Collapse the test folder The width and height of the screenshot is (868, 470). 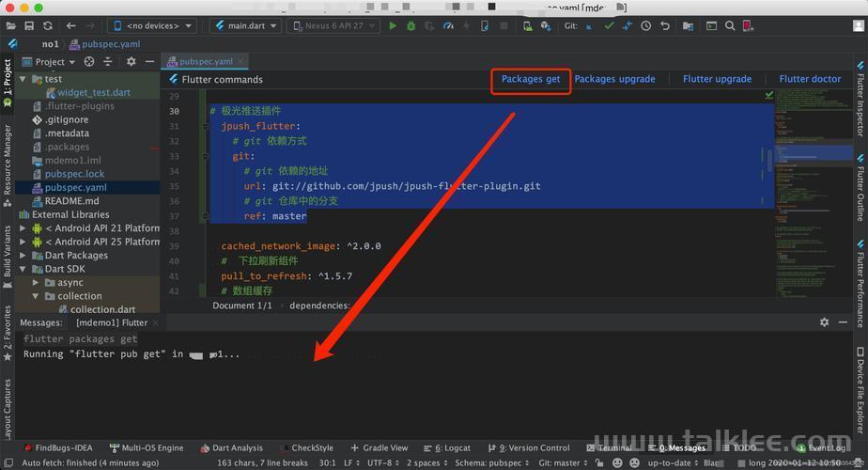pyautogui.click(x=23, y=79)
